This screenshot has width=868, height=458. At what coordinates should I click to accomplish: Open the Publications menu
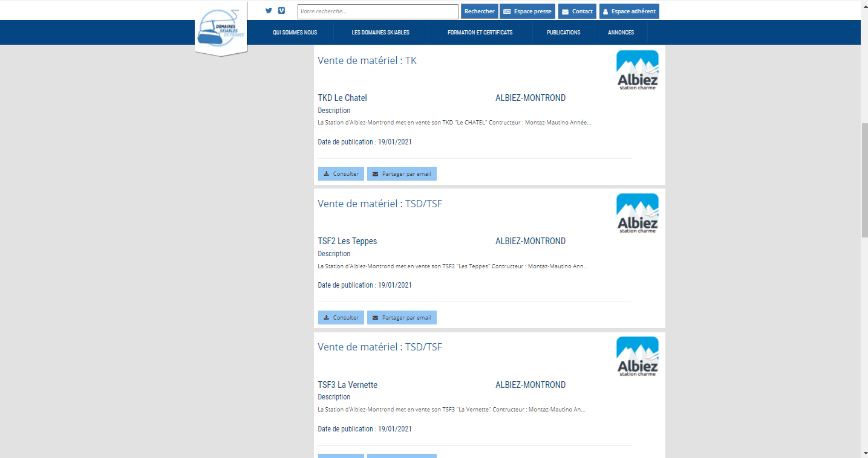(x=563, y=33)
